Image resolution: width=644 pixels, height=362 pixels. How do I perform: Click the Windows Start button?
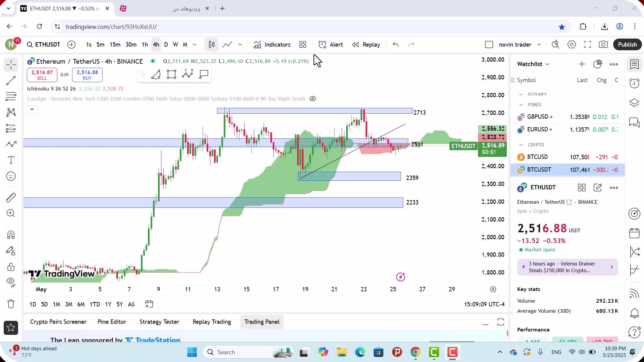192,352
